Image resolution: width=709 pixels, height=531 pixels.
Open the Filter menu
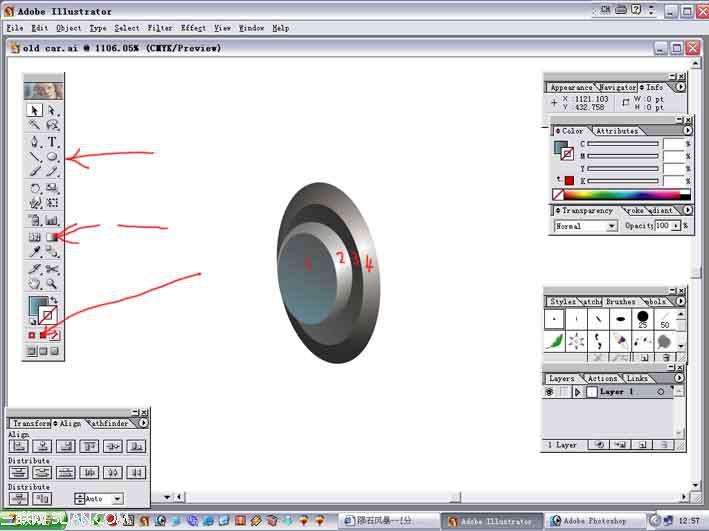pyautogui.click(x=160, y=28)
